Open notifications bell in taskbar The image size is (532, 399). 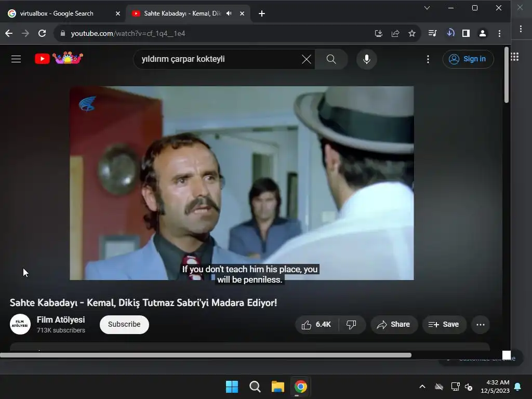point(518,387)
